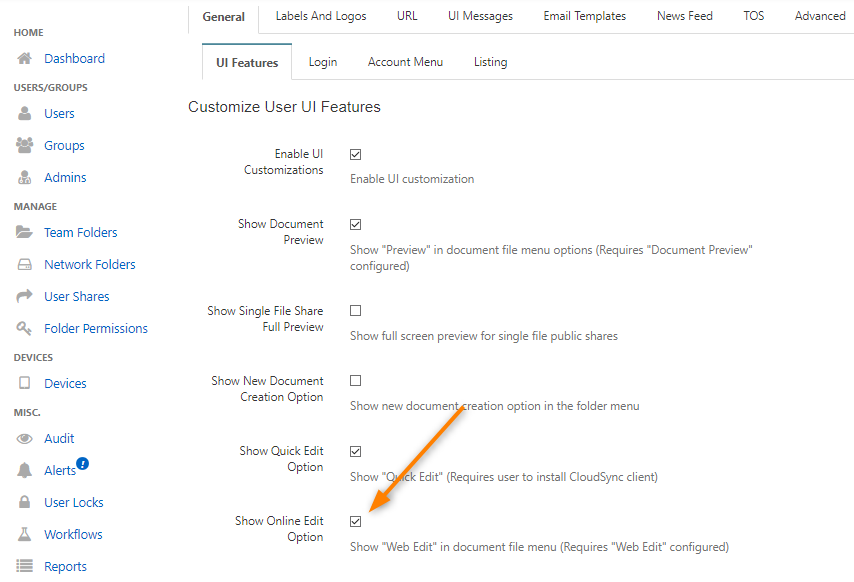This screenshot has width=854, height=582.
Task: Click the User Locks padlock icon
Action: (x=25, y=503)
